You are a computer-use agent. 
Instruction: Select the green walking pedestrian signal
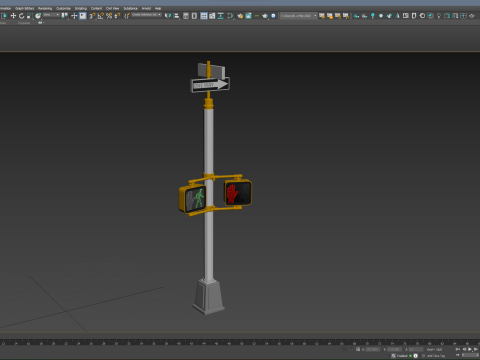pos(193,199)
